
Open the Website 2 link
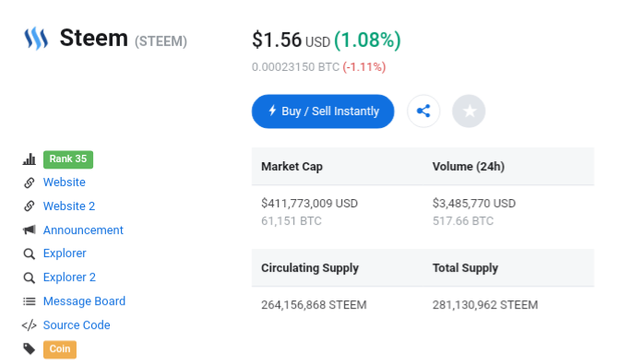(69, 205)
